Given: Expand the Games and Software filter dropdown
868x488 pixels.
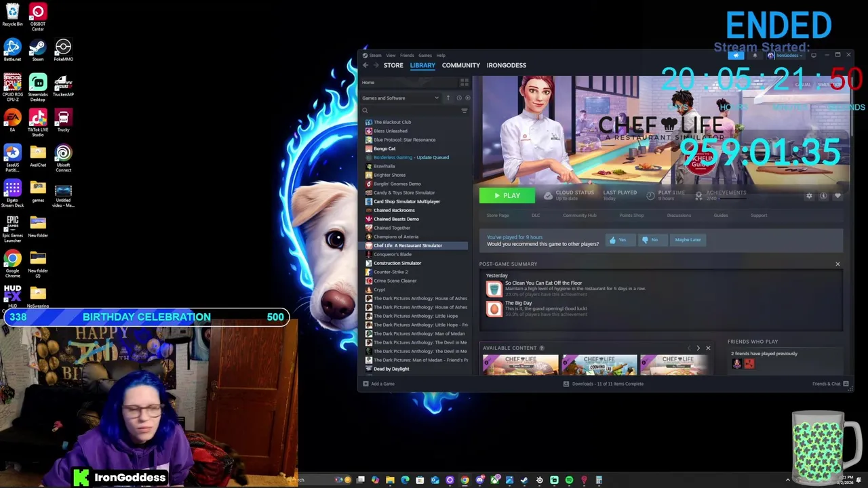Looking at the screenshot, I should [x=400, y=98].
